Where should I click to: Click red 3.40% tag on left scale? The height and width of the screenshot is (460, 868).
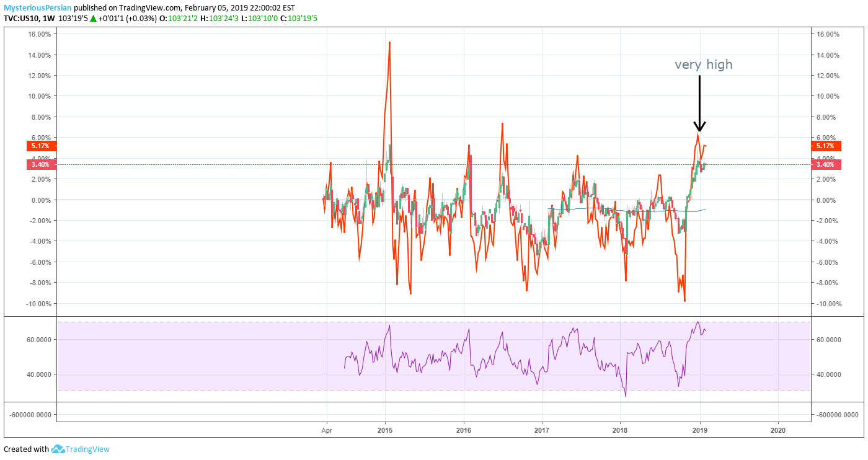point(42,164)
